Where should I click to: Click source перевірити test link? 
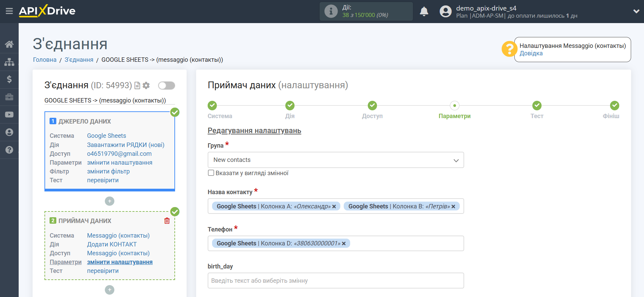(103, 180)
